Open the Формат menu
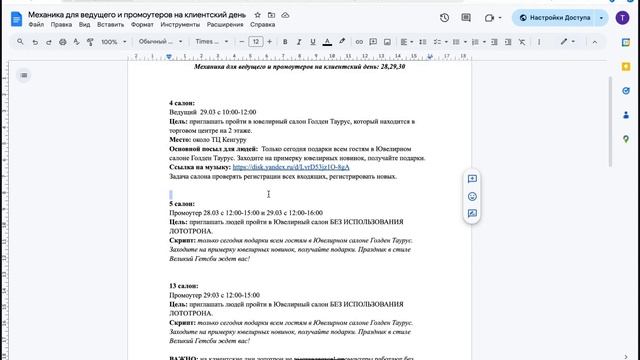This screenshot has height=360, width=640. (142, 24)
